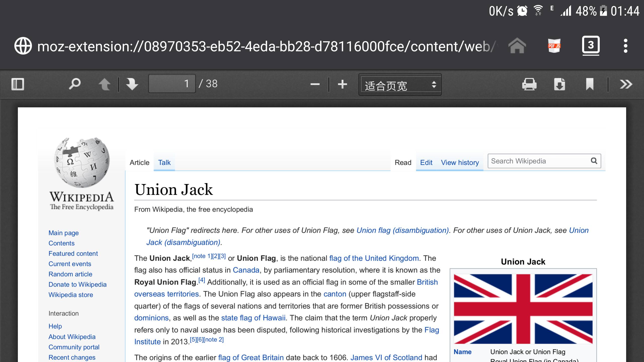This screenshot has height=362, width=644.
Task: Expand the tools double-chevron menu
Action: click(626, 84)
